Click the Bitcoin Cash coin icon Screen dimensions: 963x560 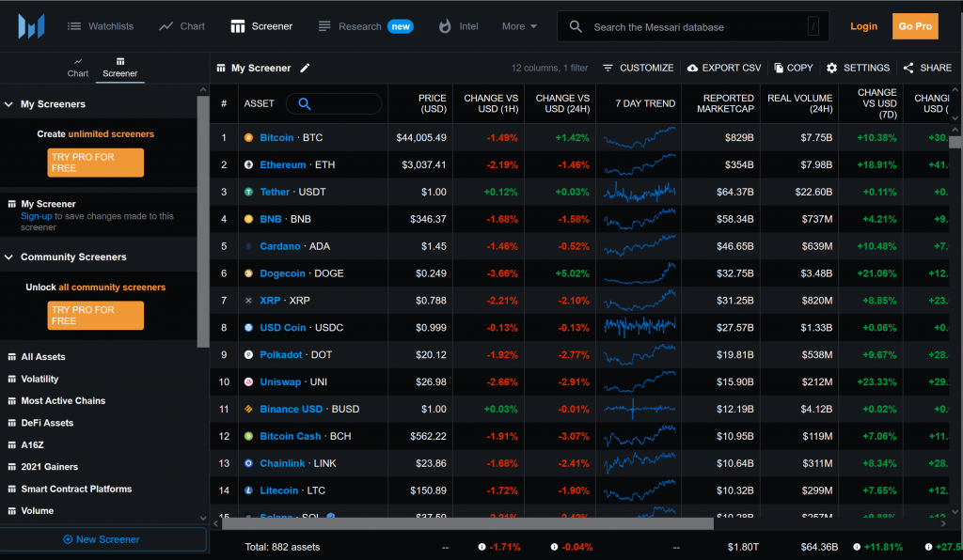(x=248, y=436)
